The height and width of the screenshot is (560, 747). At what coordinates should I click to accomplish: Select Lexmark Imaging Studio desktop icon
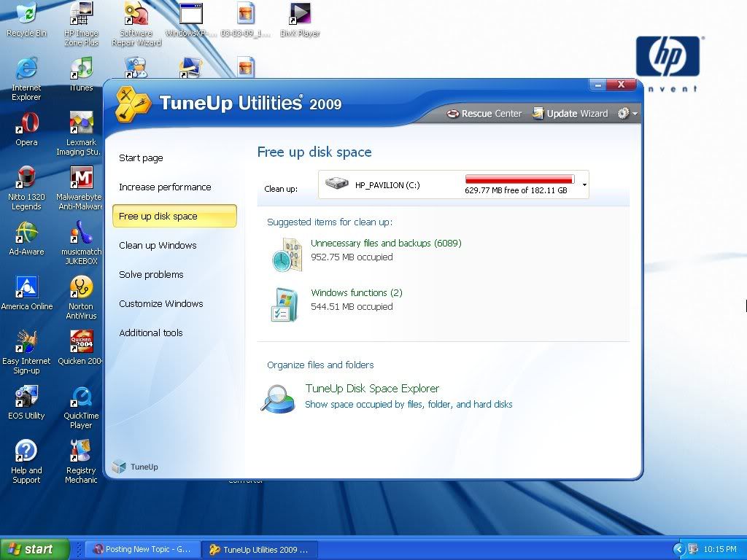pos(81,133)
